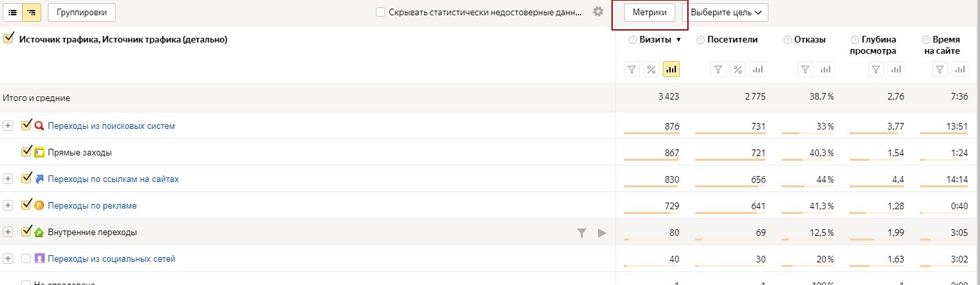
Task: Click play arrow in Внутренние переходы row
Action: [602, 233]
